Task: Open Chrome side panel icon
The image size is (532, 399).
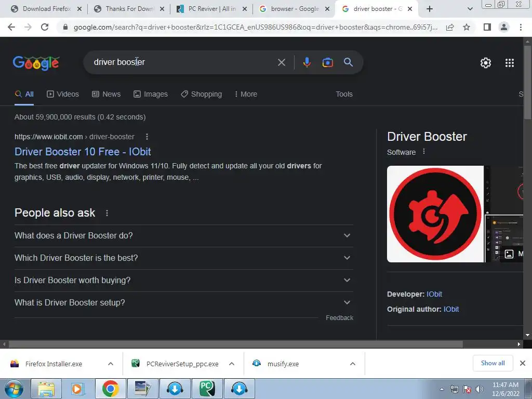Action: tap(487, 27)
